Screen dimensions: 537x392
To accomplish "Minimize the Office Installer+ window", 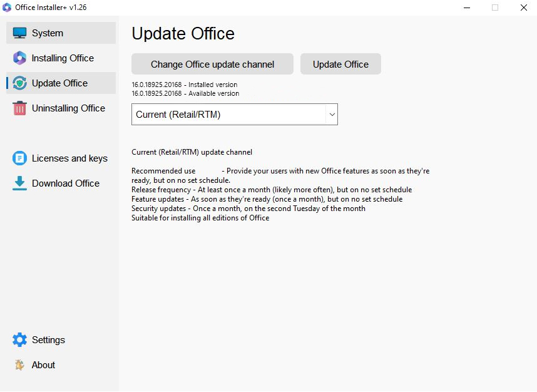I will [467, 8].
